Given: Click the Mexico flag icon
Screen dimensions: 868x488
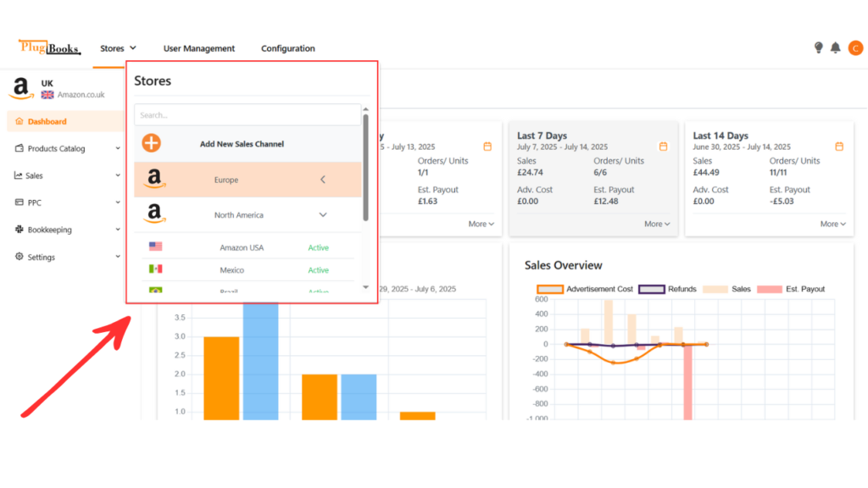Looking at the screenshot, I should (x=156, y=269).
